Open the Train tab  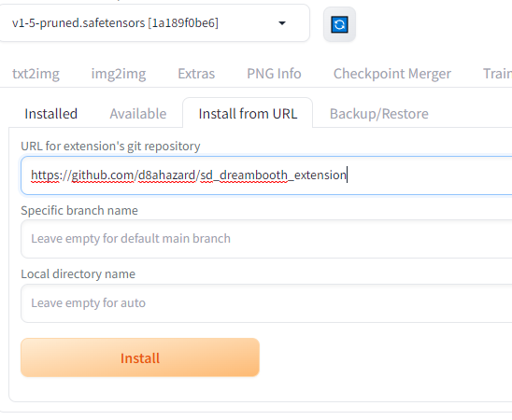point(497,74)
